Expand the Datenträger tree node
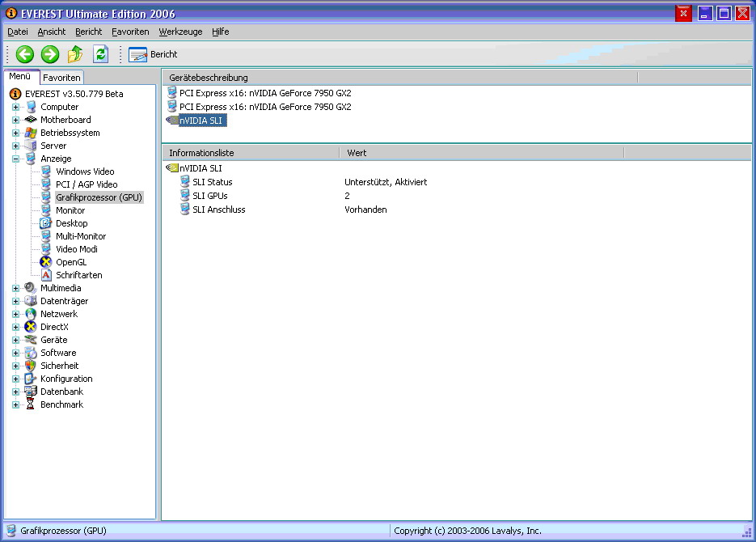Viewport: 756px width, 542px height. pos(16,302)
